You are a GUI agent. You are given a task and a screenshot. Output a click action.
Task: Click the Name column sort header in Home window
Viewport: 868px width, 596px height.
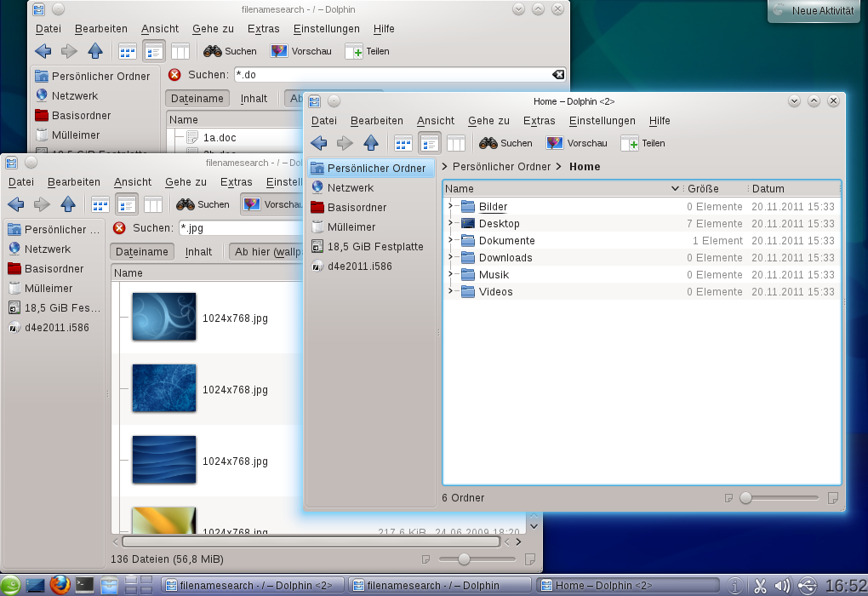[562, 188]
